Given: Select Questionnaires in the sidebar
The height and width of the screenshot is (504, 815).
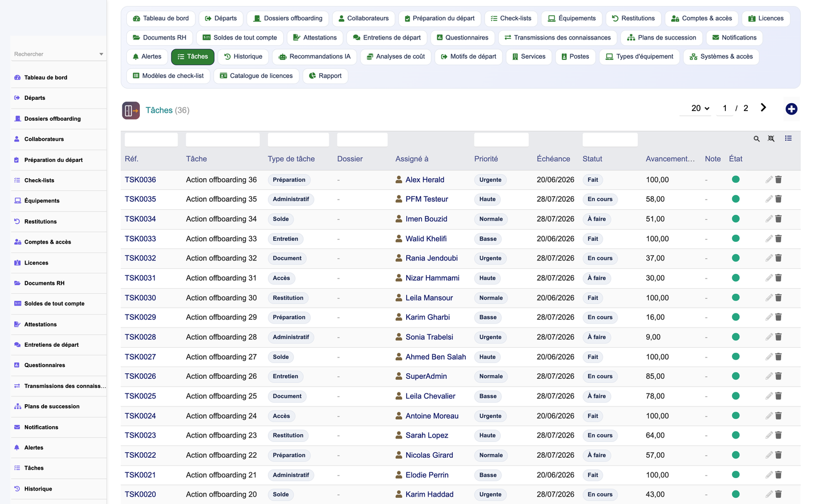Looking at the screenshot, I should click(59, 365).
